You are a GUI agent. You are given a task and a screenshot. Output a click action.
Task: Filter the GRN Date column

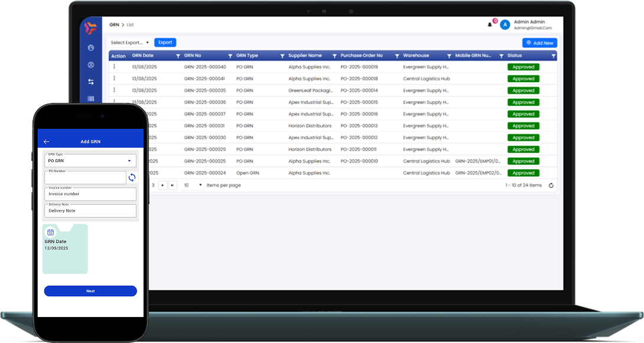(x=178, y=56)
